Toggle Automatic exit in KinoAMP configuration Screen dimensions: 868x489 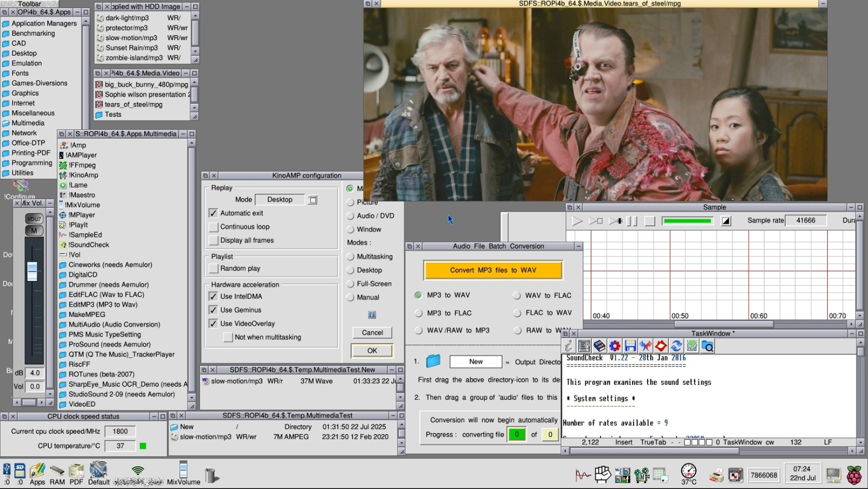[x=213, y=213]
